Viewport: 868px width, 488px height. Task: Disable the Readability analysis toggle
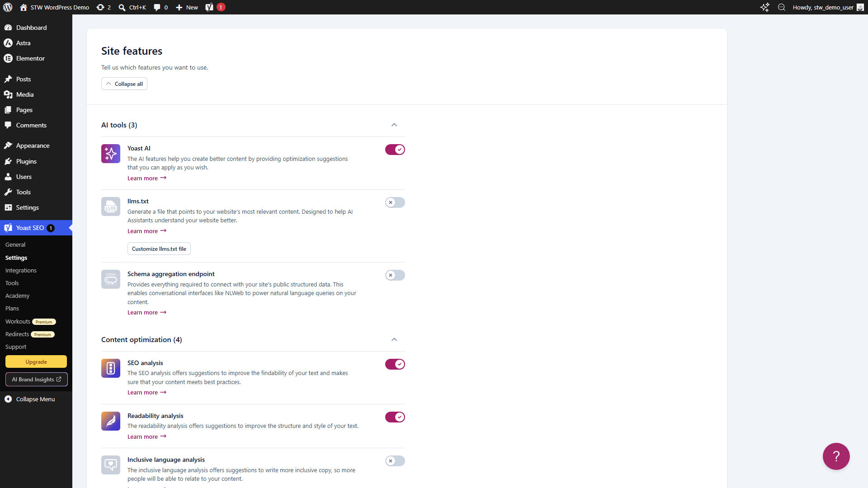pyautogui.click(x=395, y=417)
